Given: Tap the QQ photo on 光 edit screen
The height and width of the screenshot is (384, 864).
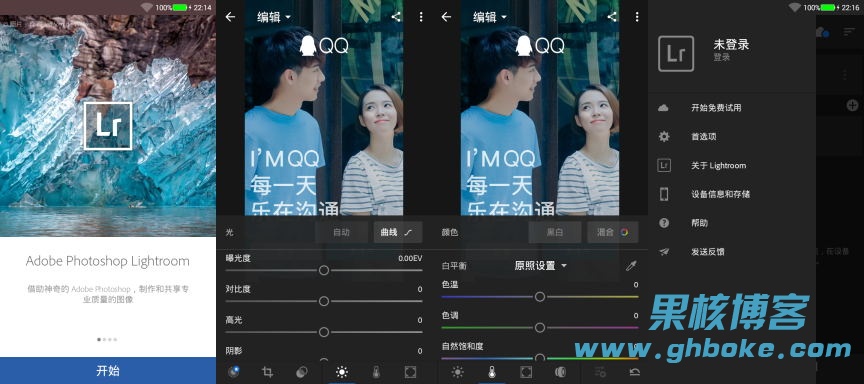Looking at the screenshot, I should (x=324, y=107).
